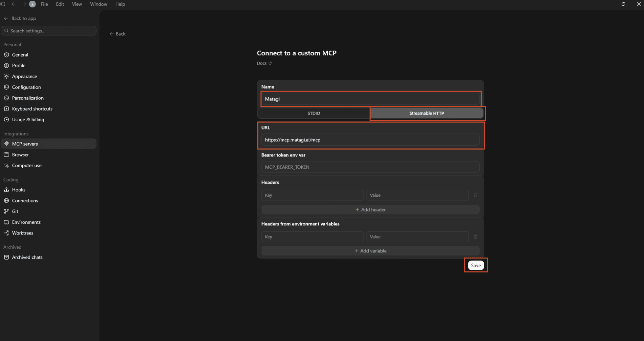Select the Streamable HTTP transport option
This screenshot has height=341, width=644.
pyautogui.click(x=426, y=113)
